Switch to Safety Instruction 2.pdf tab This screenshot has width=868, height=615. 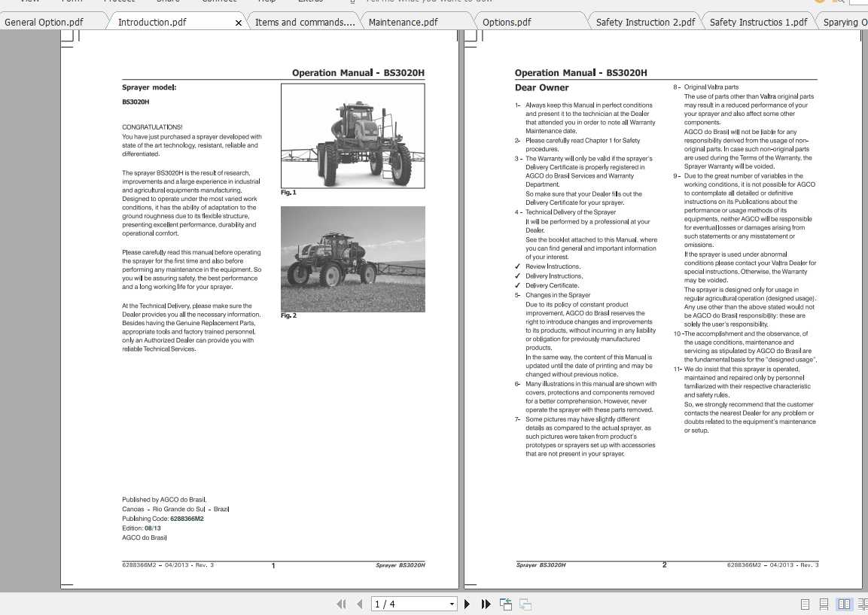click(x=645, y=22)
